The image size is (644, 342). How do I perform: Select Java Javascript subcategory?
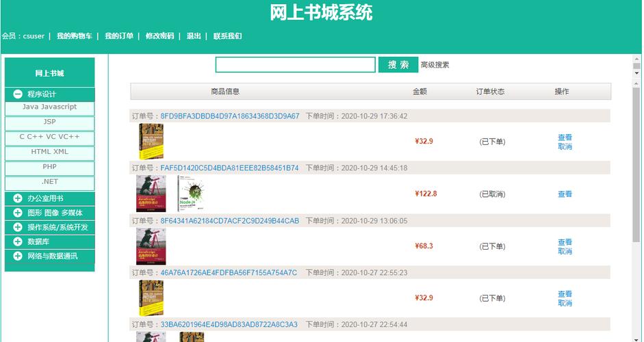tap(50, 107)
